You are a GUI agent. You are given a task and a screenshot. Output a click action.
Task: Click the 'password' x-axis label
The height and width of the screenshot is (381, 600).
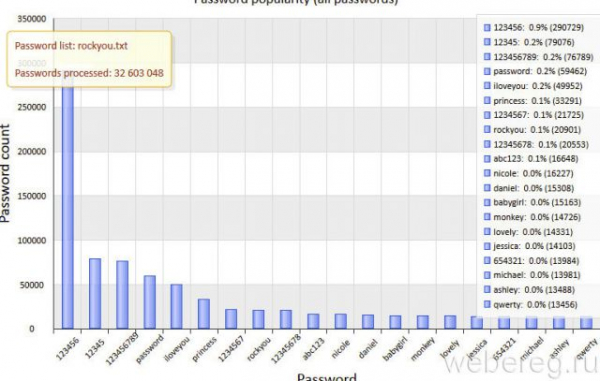pyautogui.click(x=150, y=349)
